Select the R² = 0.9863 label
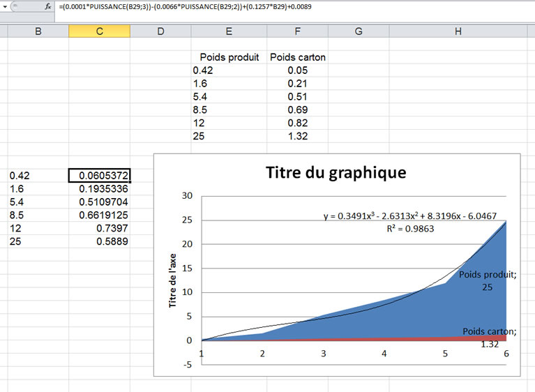The image size is (535, 392). (409, 227)
